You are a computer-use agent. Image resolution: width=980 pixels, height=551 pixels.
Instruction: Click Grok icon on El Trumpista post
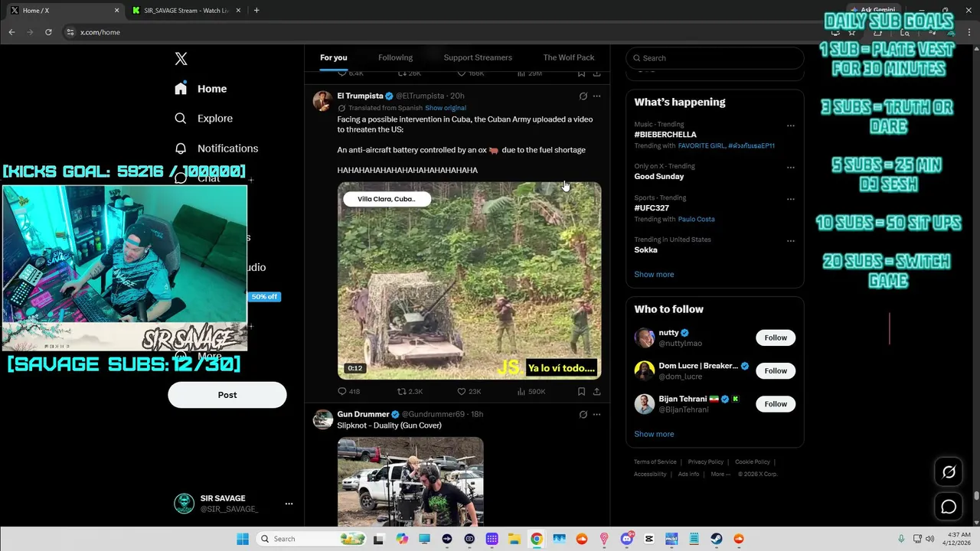pos(583,96)
